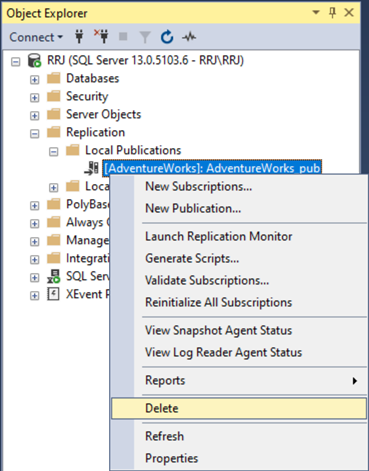369x471 pixels.
Task: Open Object Explorer window position arrow
Action: click(316, 13)
